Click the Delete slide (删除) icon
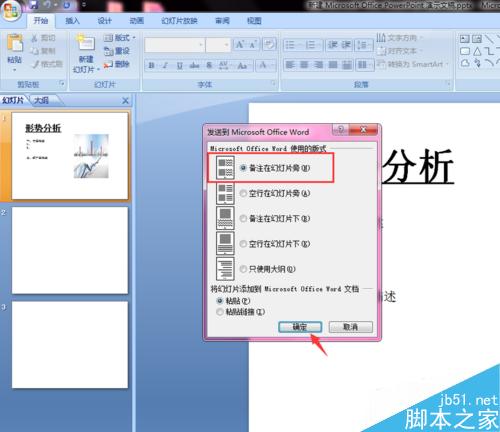Image resolution: width=500 pixels, height=432 pixels. click(x=108, y=64)
